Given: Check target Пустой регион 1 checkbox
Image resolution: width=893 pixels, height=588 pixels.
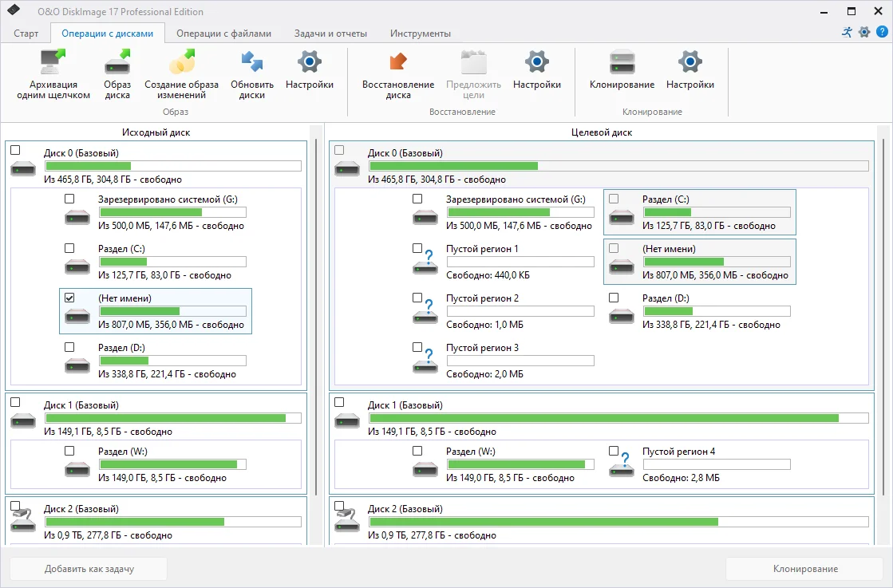Looking at the screenshot, I should (417, 248).
